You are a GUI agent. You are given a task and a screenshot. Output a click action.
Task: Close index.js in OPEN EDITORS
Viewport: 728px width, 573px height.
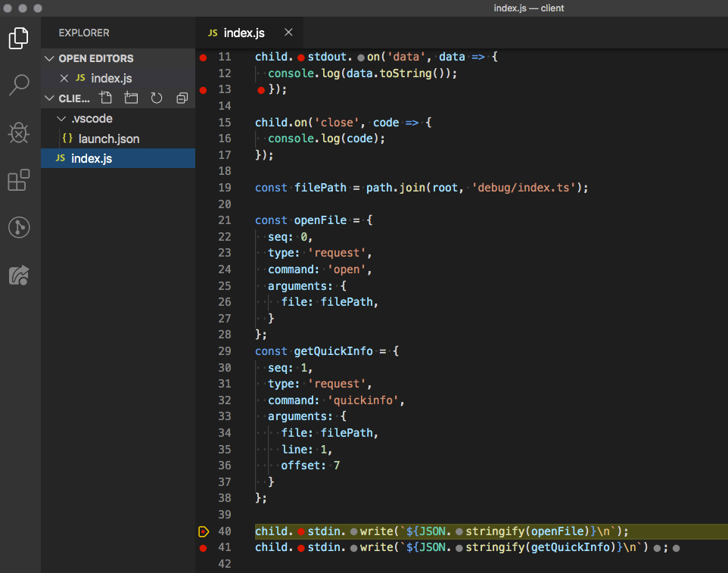pos(64,77)
